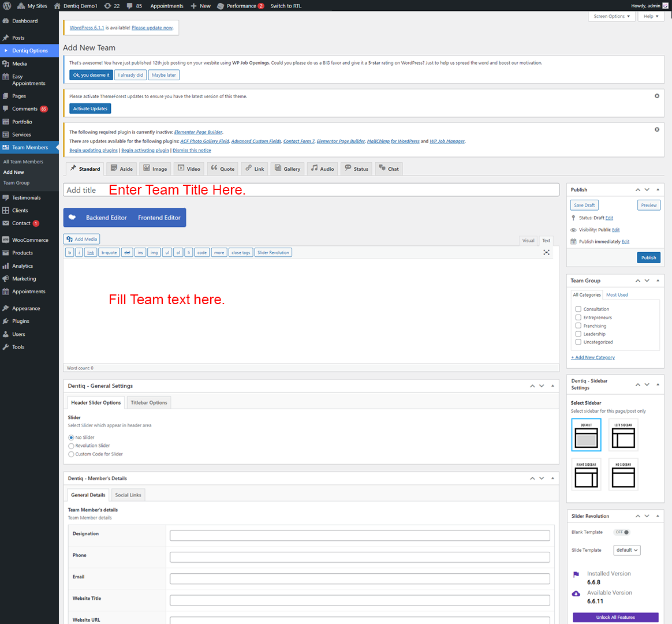Open the Analytics sidebar menu

click(23, 266)
